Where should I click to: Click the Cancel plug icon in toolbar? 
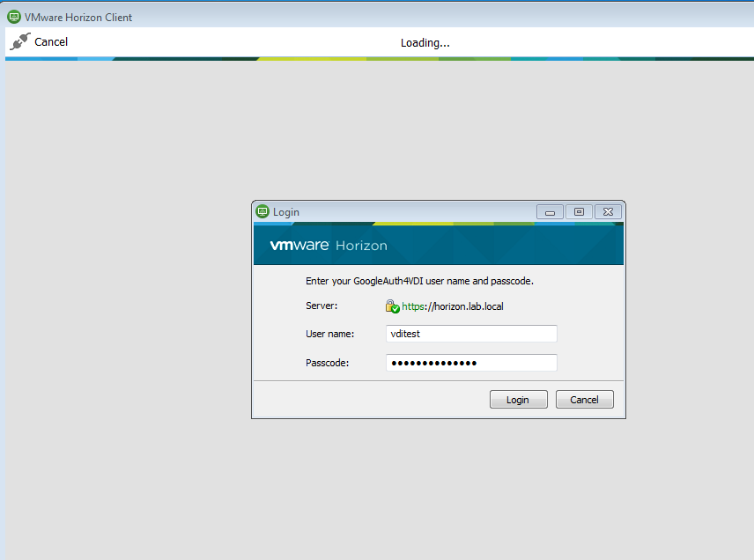pos(19,41)
